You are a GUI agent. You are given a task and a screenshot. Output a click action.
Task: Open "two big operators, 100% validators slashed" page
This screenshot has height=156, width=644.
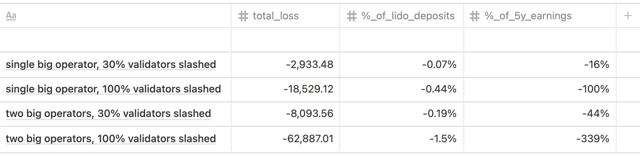[111, 139]
